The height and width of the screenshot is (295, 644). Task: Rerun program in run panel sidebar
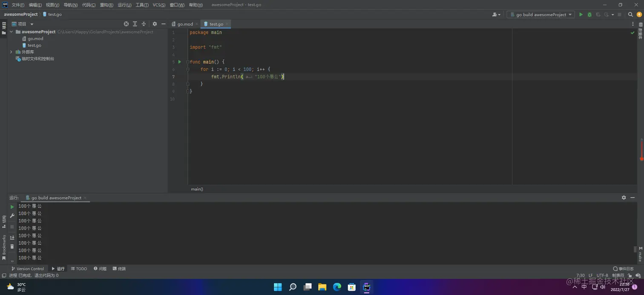tap(12, 207)
